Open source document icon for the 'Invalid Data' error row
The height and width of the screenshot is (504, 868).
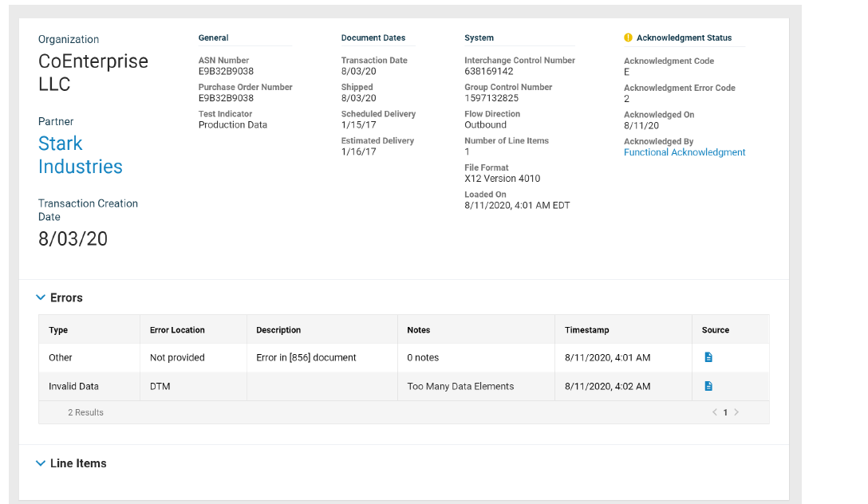click(x=708, y=386)
